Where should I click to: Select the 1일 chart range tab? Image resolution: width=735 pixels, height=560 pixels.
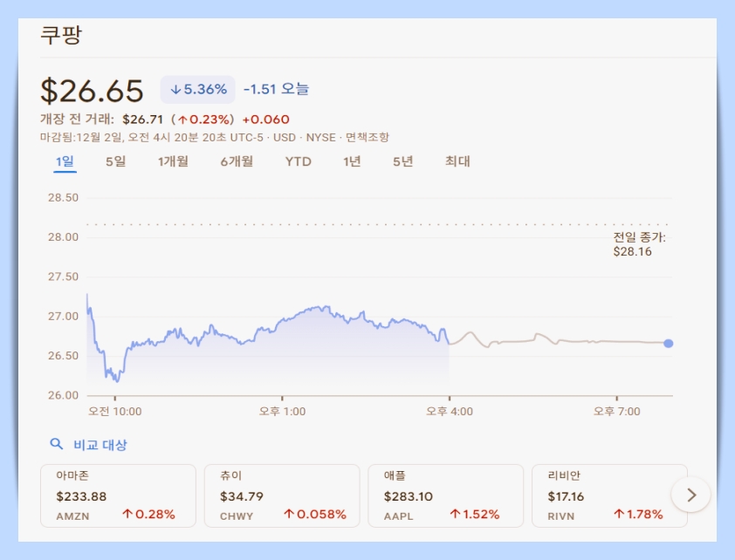(65, 161)
